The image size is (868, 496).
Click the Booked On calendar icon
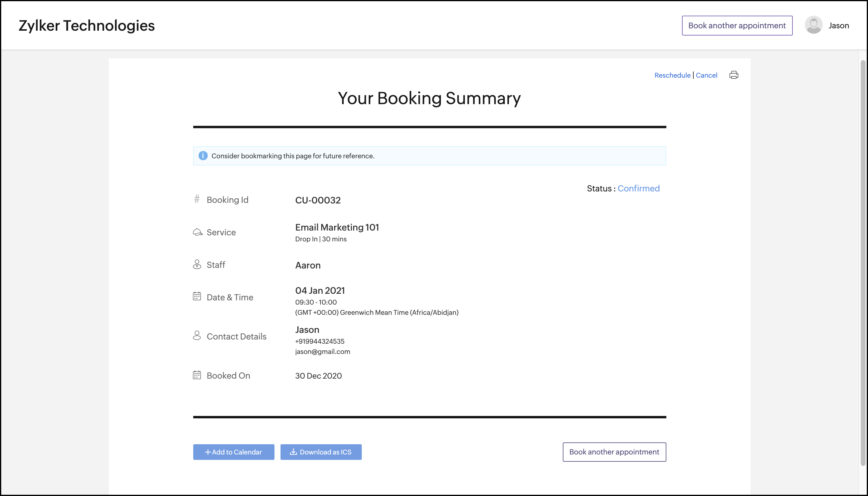click(197, 375)
